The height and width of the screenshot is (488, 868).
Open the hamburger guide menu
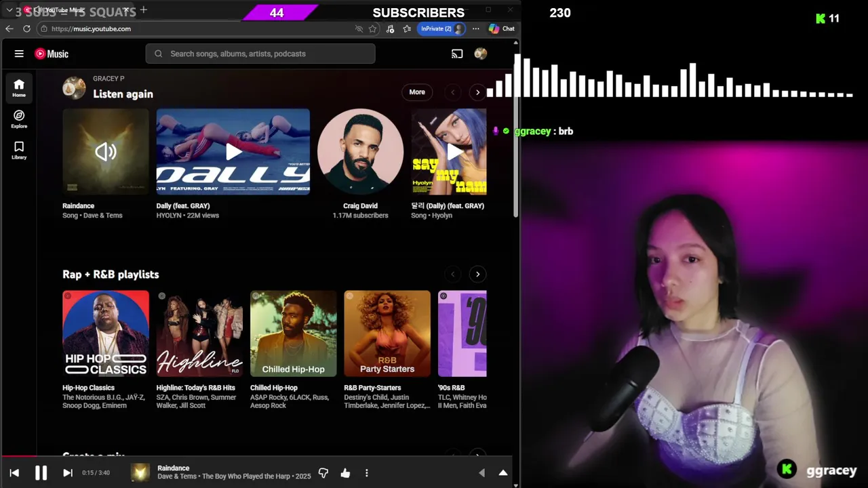point(19,54)
